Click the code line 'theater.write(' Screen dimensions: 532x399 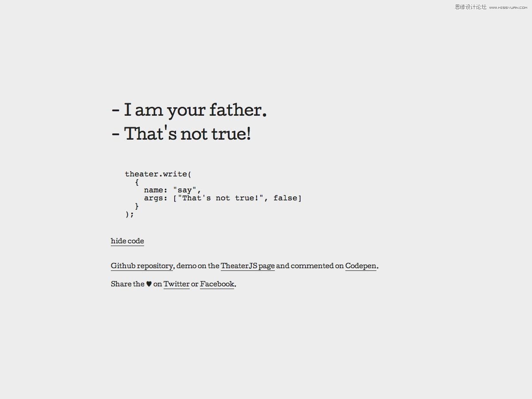tap(158, 174)
